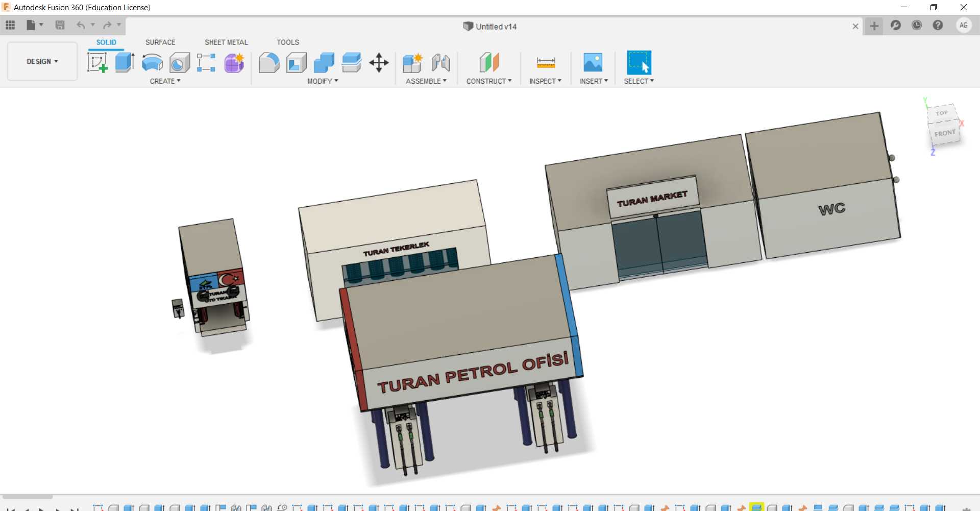This screenshot has height=511, width=980.
Task: Select the purple Create Form tool
Action: coord(234,63)
